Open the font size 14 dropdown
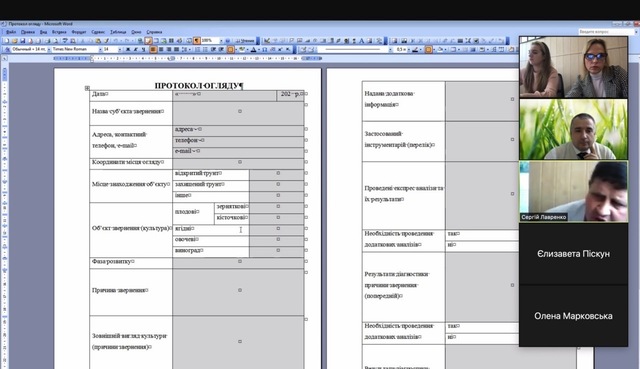 point(111,49)
